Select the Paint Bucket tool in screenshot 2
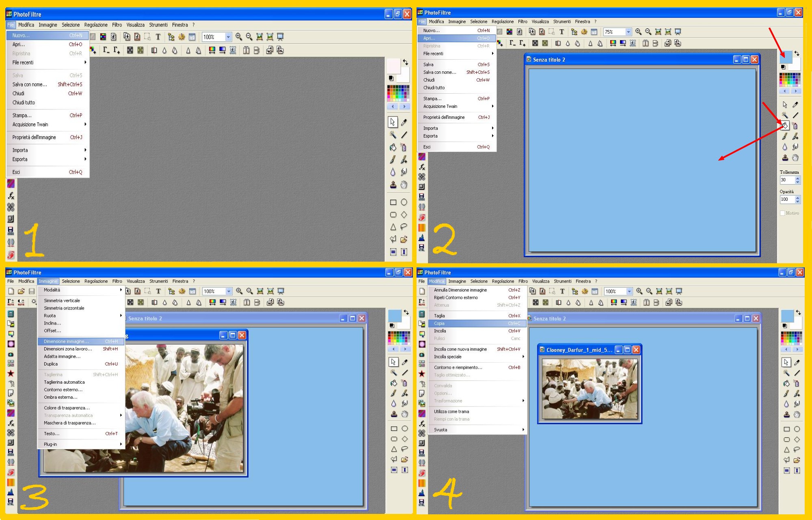 tap(784, 126)
